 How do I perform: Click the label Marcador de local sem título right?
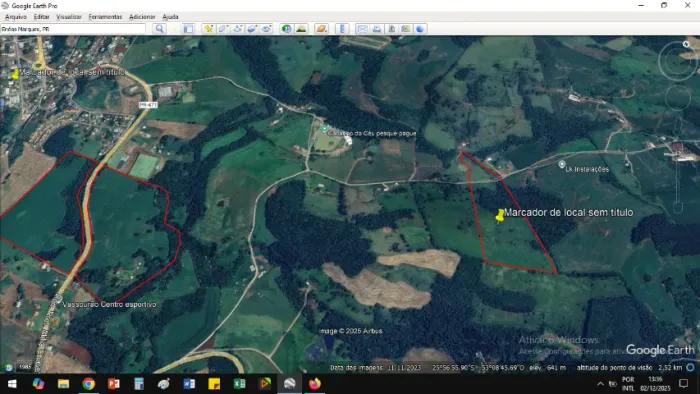[x=568, y=212]
